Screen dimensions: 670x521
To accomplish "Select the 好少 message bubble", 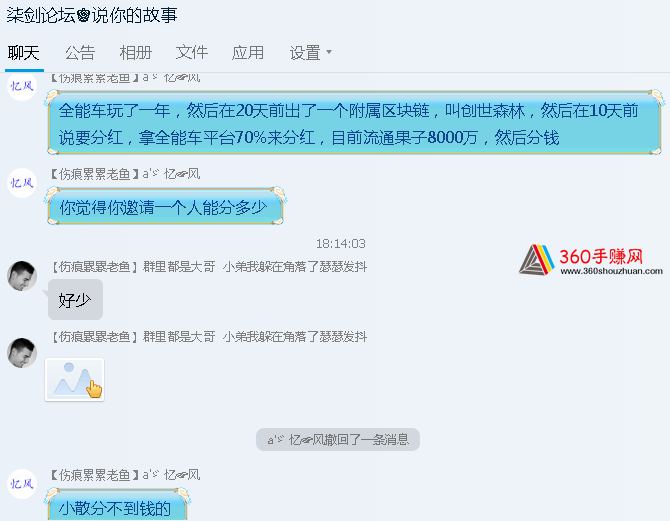I will point(75,300).
